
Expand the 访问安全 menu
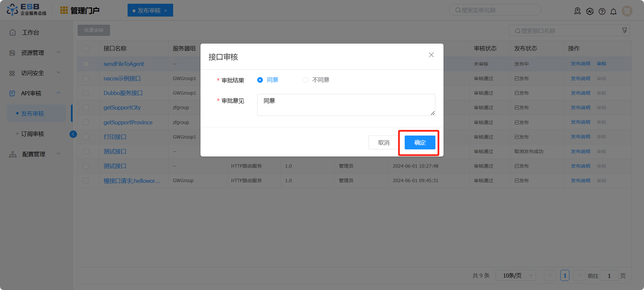(34, 73)
